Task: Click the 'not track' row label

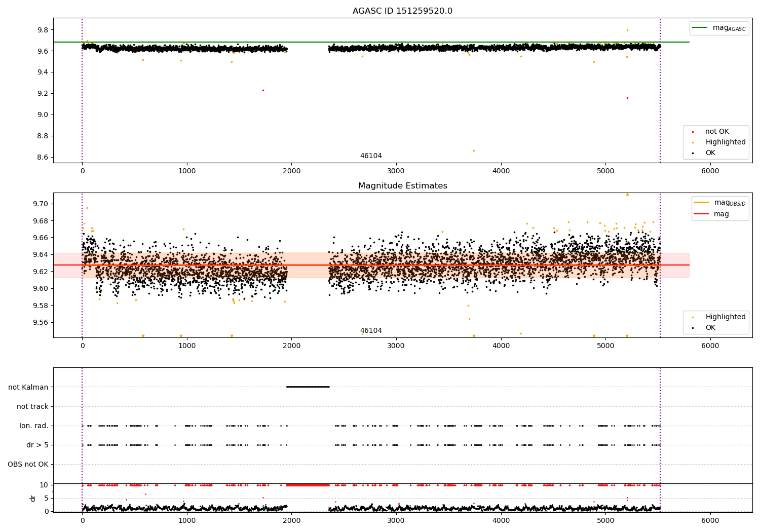Action: coord(32,406)
